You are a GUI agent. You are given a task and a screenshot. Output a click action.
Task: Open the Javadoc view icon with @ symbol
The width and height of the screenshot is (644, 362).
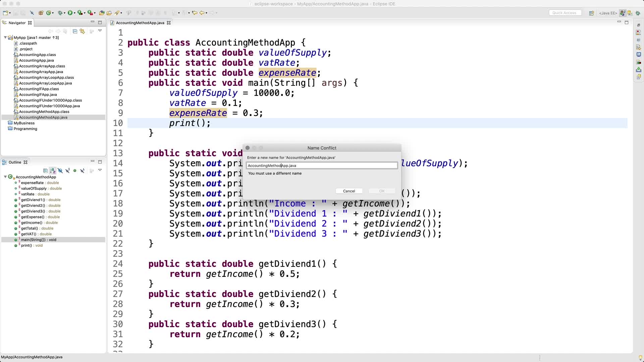[639, 40]
